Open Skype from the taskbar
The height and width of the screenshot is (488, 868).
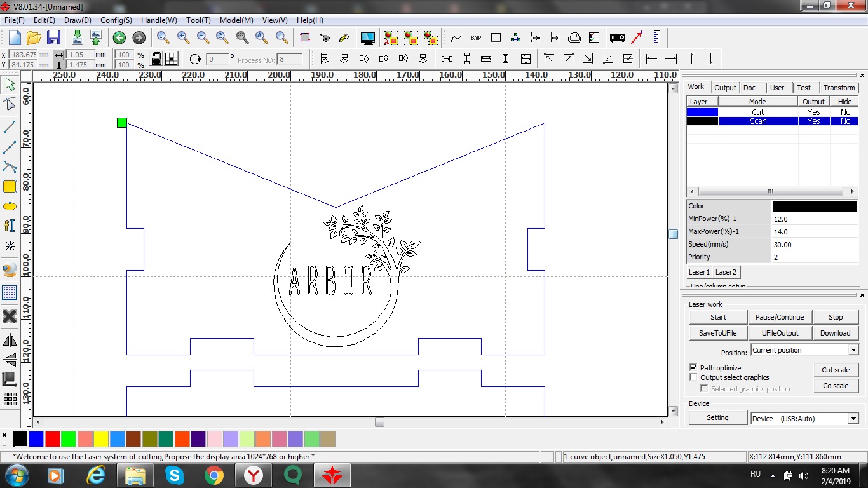[x=175, y=475]
